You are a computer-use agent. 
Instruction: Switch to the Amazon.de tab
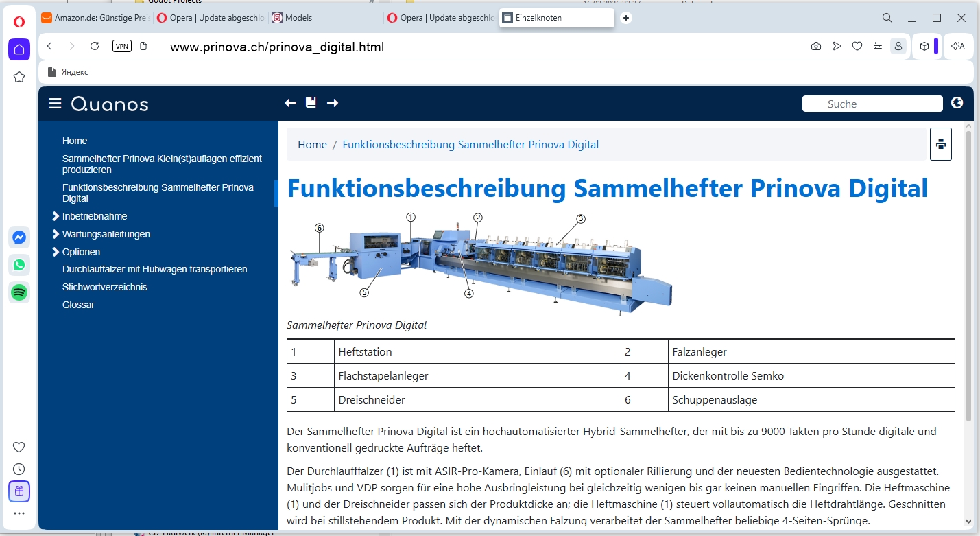click(95, 18)
